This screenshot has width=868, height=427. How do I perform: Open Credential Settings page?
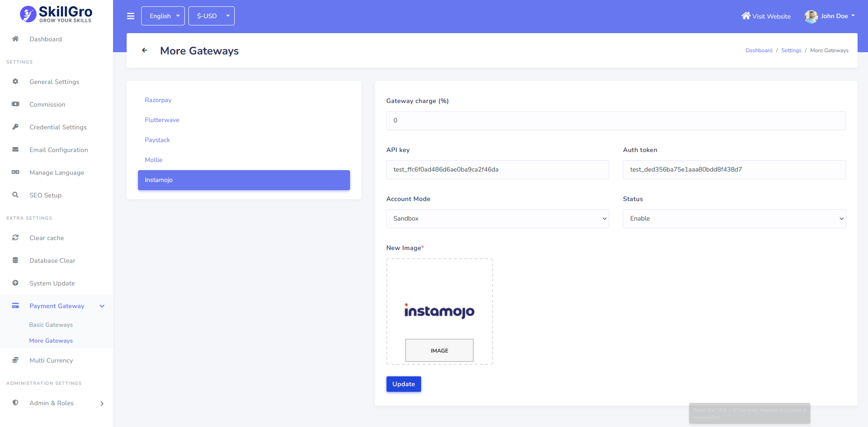click(x=58, y=127)
